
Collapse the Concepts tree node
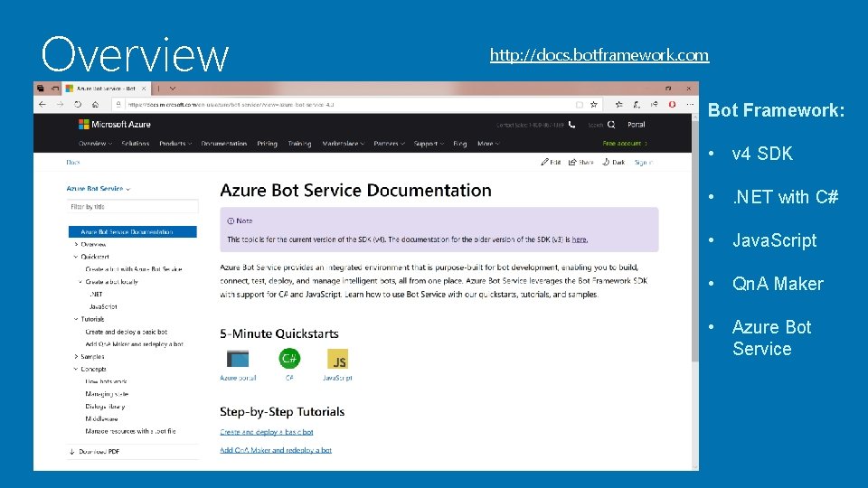[x=76, y=369]
